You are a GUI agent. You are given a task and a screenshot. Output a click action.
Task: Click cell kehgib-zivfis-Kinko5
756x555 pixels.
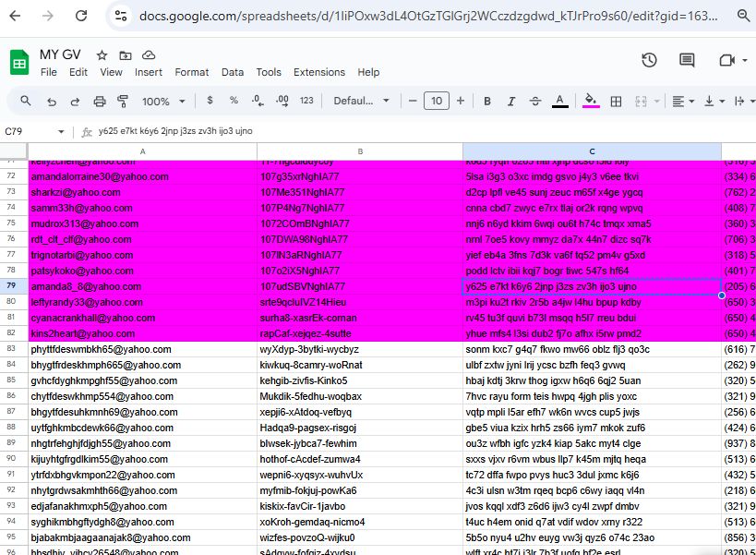coord(360,380)
